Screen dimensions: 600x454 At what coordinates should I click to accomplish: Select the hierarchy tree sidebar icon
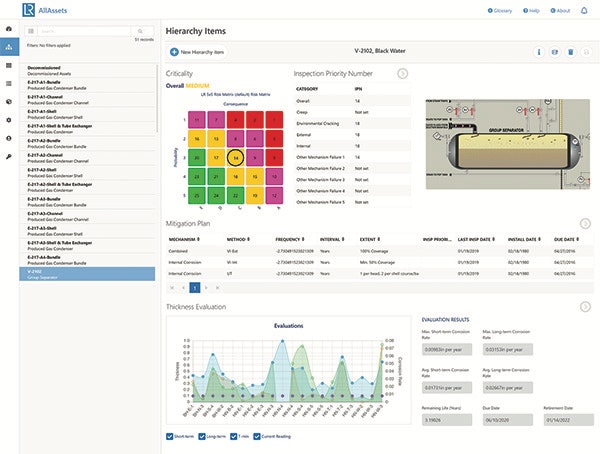coord(9,47)
